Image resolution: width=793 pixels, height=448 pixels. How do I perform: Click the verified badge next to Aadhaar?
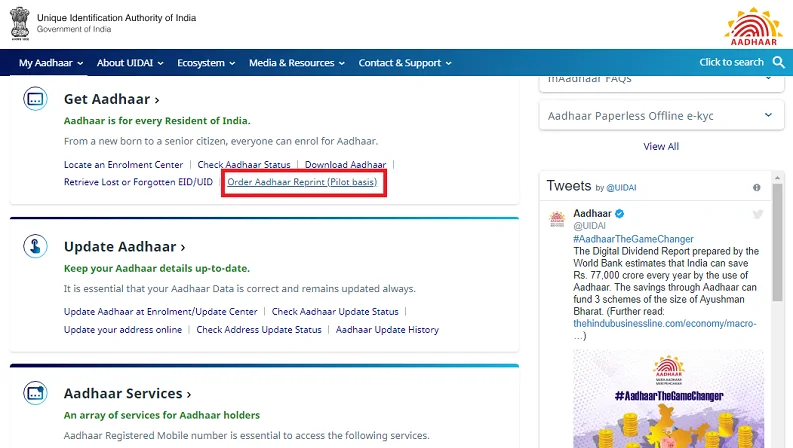coord(620,213)
